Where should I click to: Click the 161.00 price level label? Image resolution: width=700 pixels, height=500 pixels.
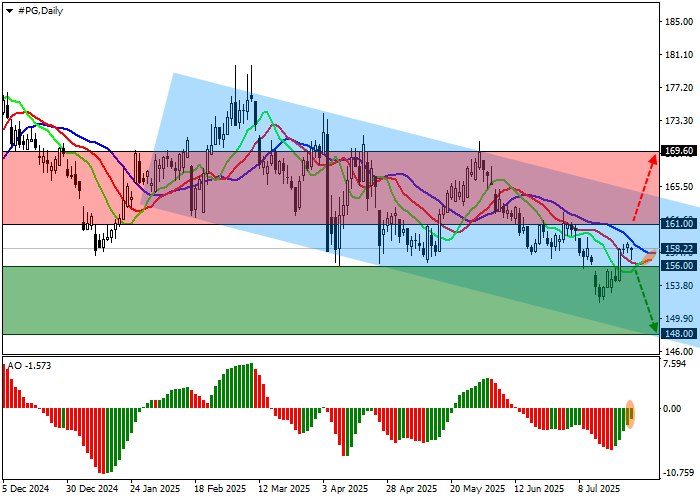(x=678, y=224)
